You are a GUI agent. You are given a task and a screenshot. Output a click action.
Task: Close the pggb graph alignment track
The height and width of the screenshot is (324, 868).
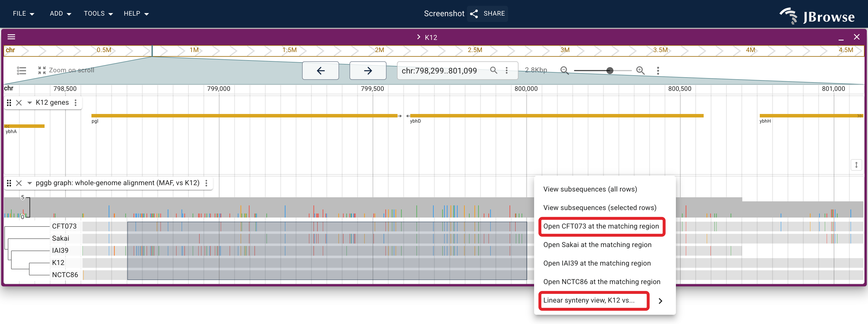19,183
